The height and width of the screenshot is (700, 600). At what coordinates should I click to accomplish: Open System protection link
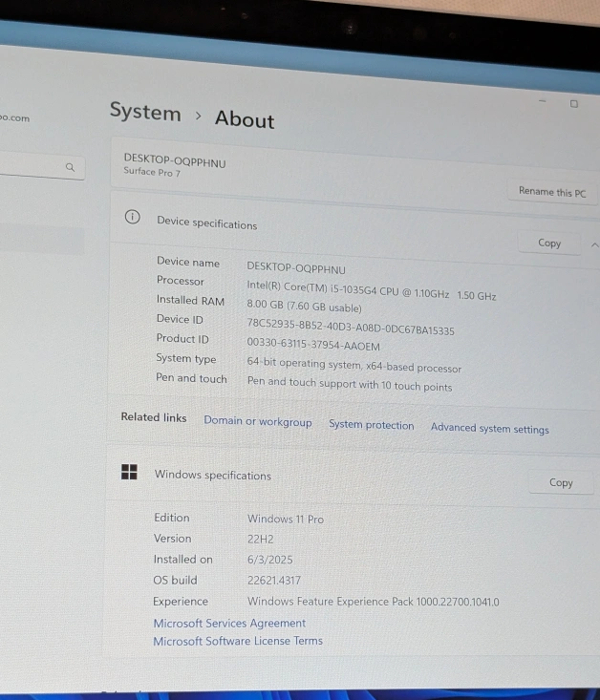372,425
